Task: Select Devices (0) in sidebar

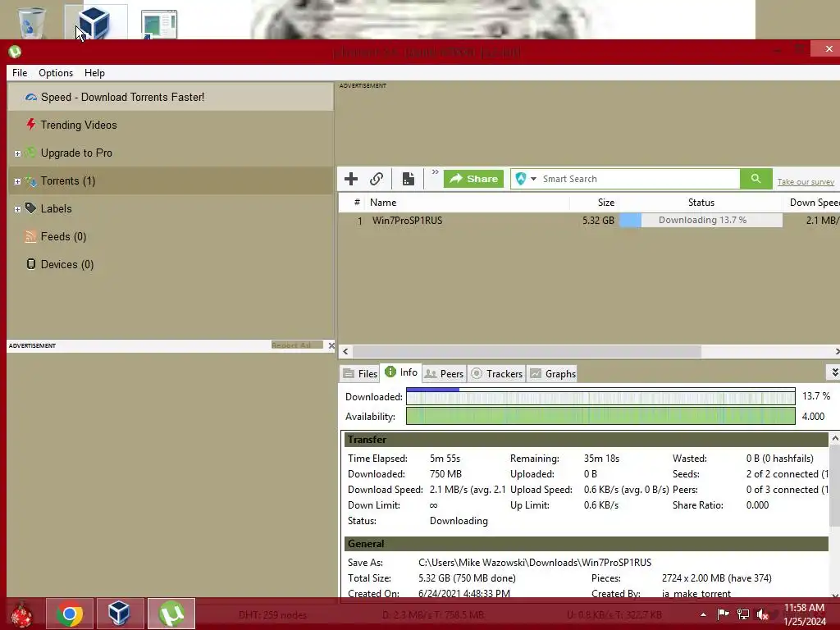Action: [x=171, y=264]
